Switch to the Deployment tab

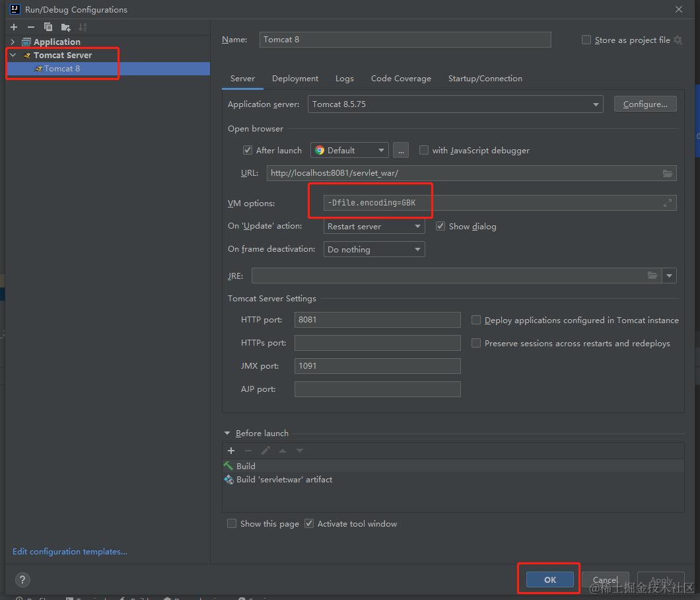point(295,79)
